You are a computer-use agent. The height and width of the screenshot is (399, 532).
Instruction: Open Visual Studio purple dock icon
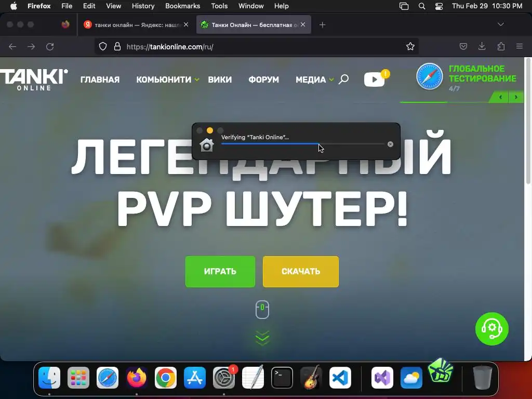click(382, 378)
